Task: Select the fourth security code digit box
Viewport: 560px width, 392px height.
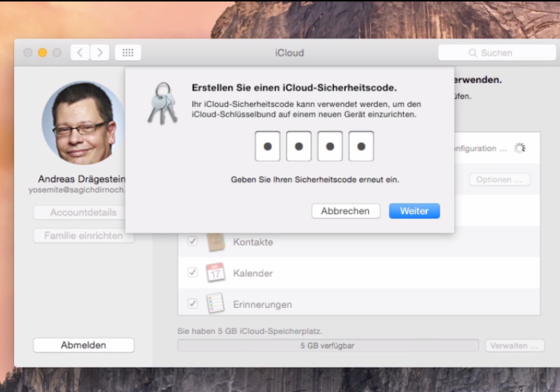Action: (x=361, y=146)
